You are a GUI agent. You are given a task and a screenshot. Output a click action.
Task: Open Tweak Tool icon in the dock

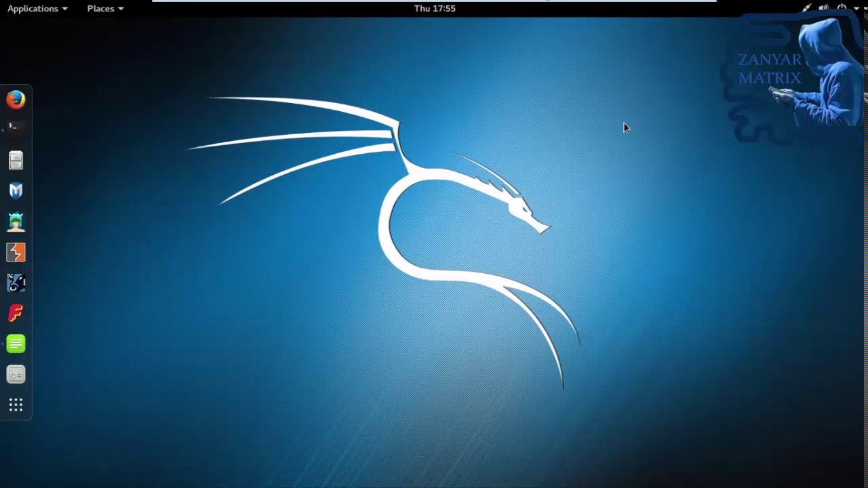click(16, 374)
